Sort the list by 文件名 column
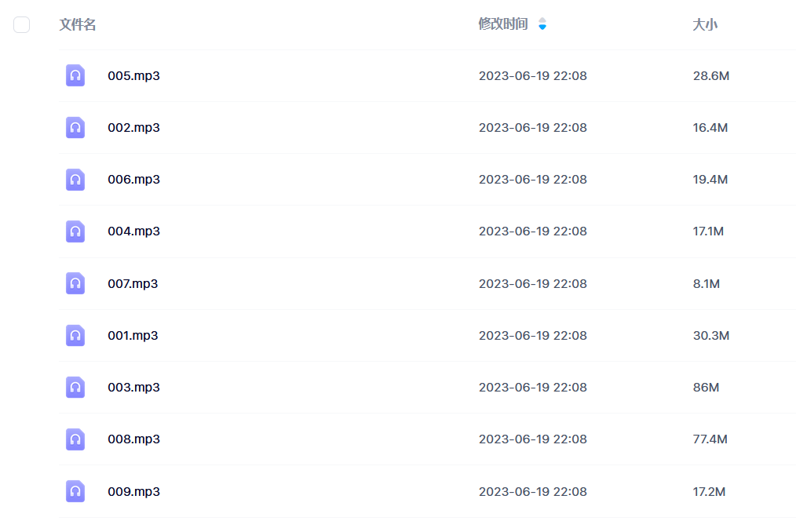796x532 pixels. (78, 24)
